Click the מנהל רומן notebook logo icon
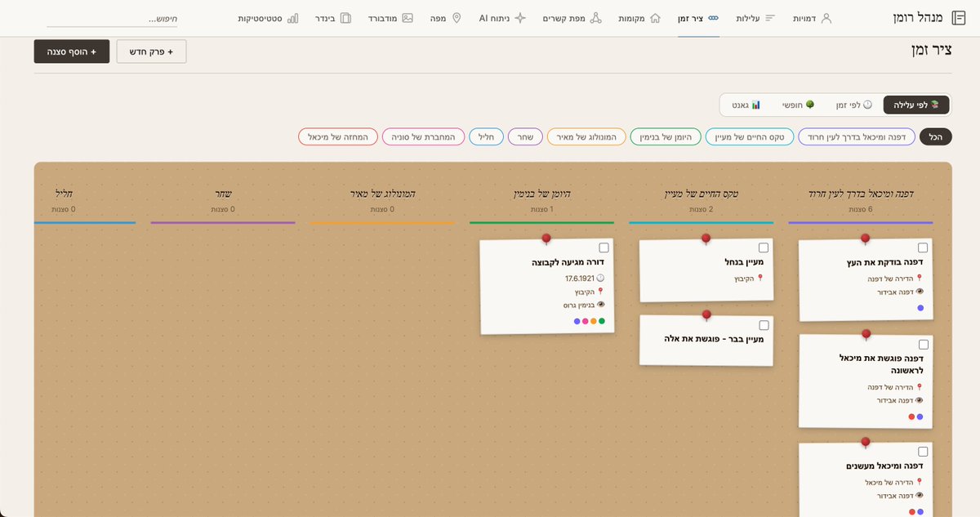Image resolution: width=980 pixels, height=517 pixels. click(959, 18)
